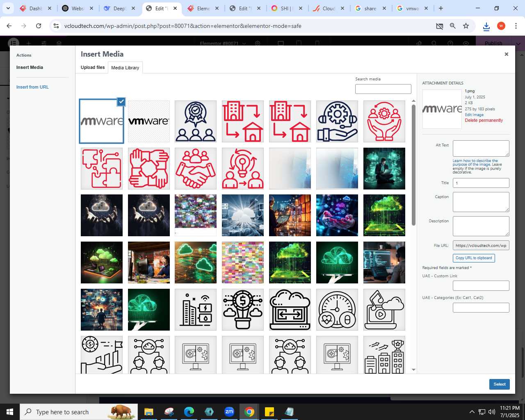This screenshot has height=420, width=525.
Task: Focus the Description textarea
Action: tap(481, 226)
